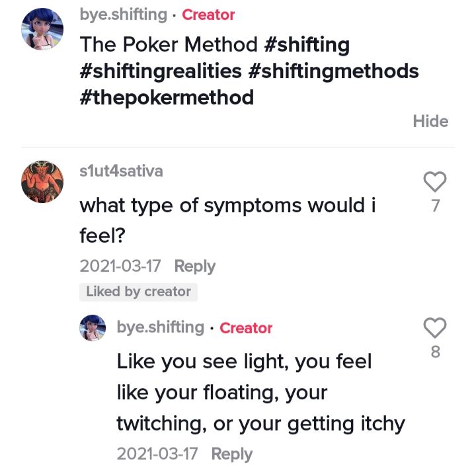The width and height of the screenshot is (476, 476).
Task: Open the #shiftingrealities hashtag
Action: click(x=161, y=71)
